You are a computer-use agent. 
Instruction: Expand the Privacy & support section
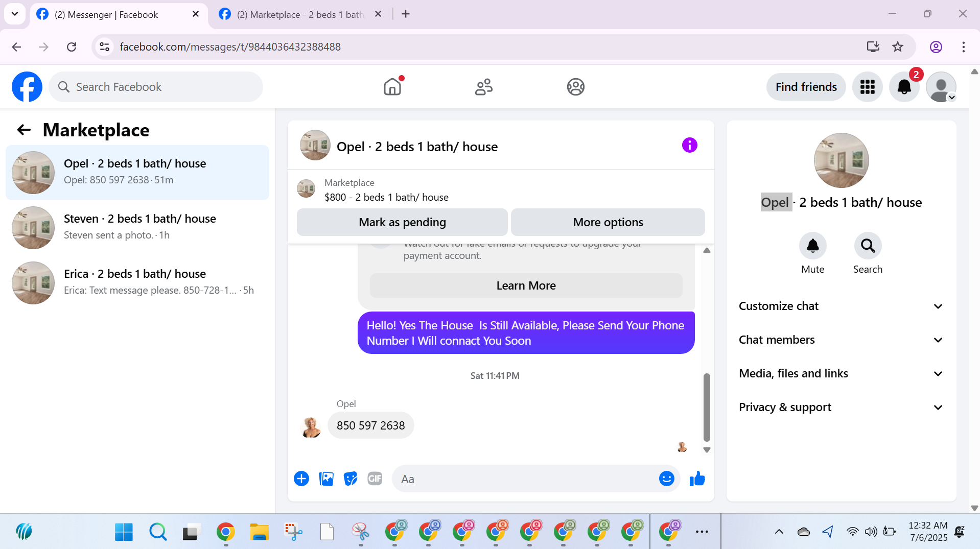841,407
